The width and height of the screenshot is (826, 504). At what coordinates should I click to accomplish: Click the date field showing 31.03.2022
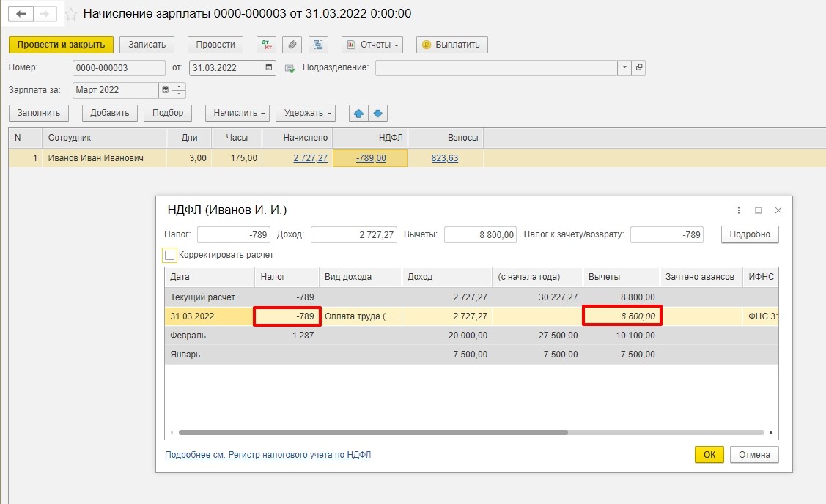[x=226, y=68]
